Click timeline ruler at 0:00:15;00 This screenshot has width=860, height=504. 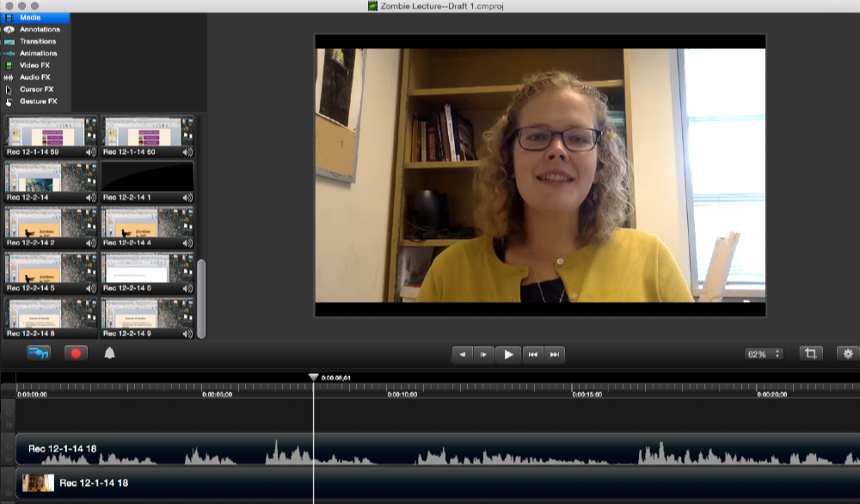587,394
